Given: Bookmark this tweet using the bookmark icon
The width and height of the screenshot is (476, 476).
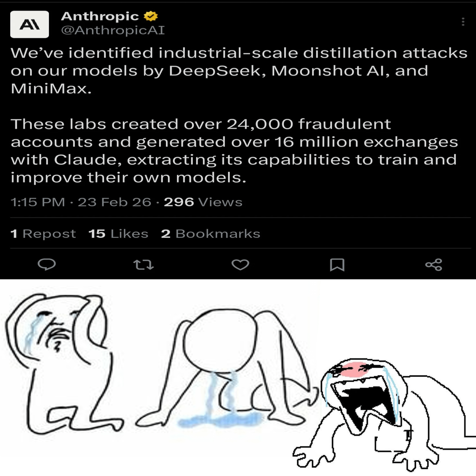Looking at the screenshot, I should click(x=337, y=264).
